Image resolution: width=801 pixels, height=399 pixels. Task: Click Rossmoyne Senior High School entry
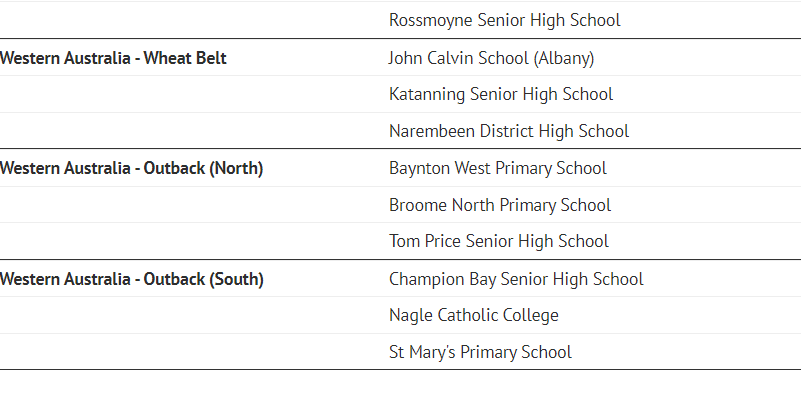[505, 20]
